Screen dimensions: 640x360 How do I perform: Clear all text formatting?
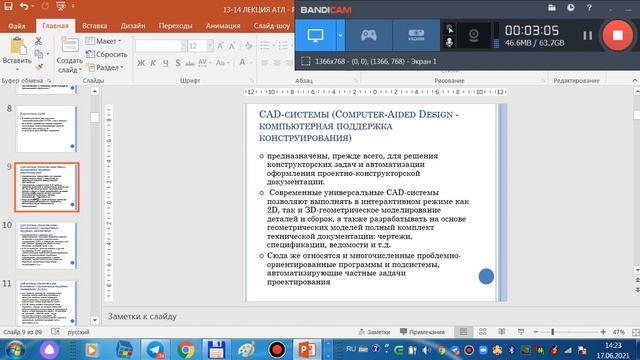(249, 46)
